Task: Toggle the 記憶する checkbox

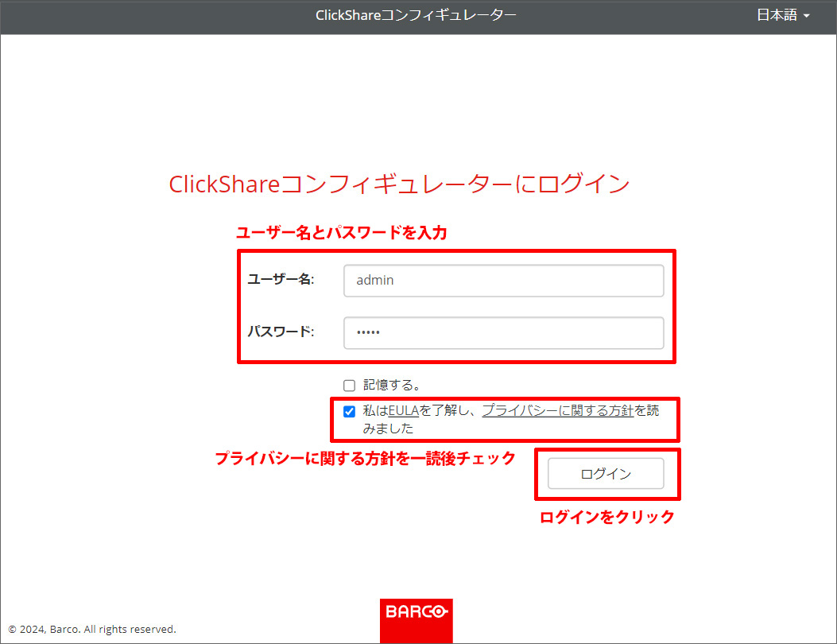Action: pyautogui.click(x=349, y=386)
